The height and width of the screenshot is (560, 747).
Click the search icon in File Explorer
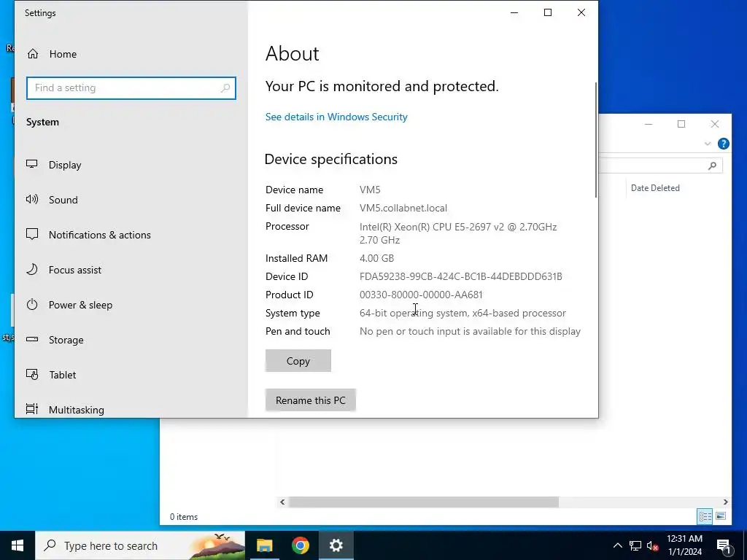[x=712, y=166]
